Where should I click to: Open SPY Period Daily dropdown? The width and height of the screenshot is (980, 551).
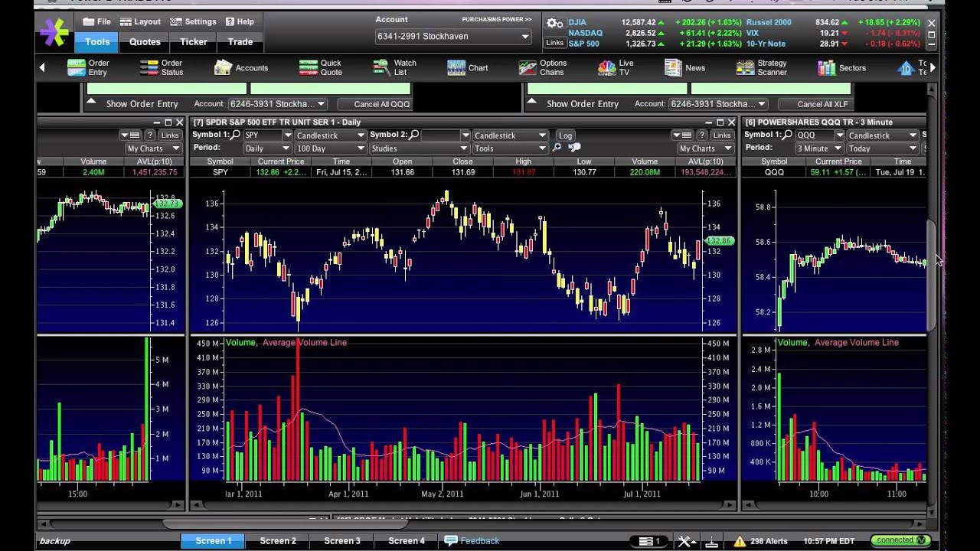pos(268,148)
